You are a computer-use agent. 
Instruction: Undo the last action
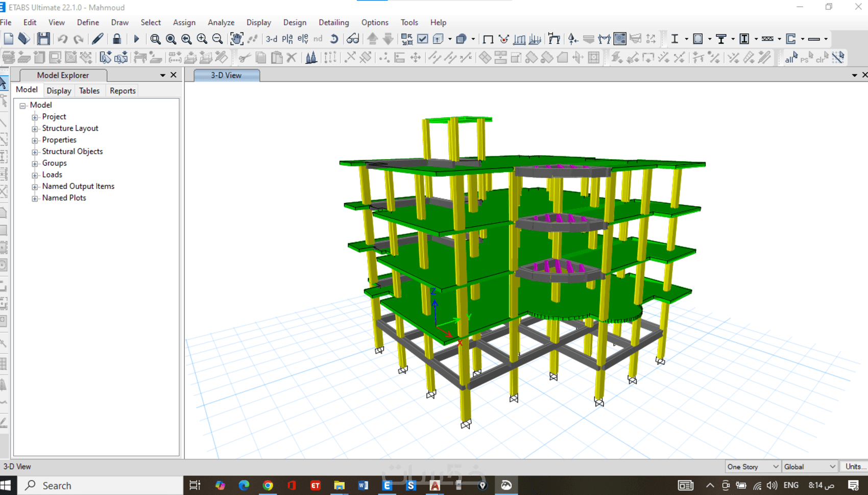pos(62,39)
